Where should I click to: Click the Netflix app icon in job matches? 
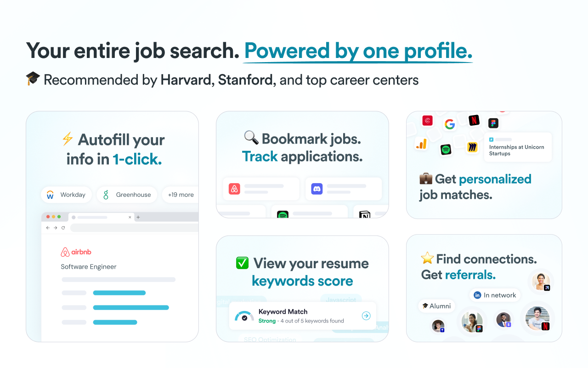point(474,121)
